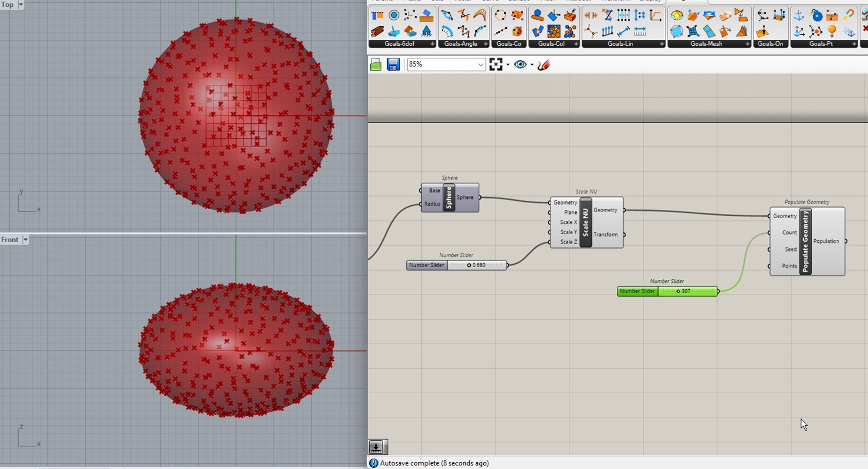868x469 pixels.
Task: Select the Sphere component
Action: (449, 197)
